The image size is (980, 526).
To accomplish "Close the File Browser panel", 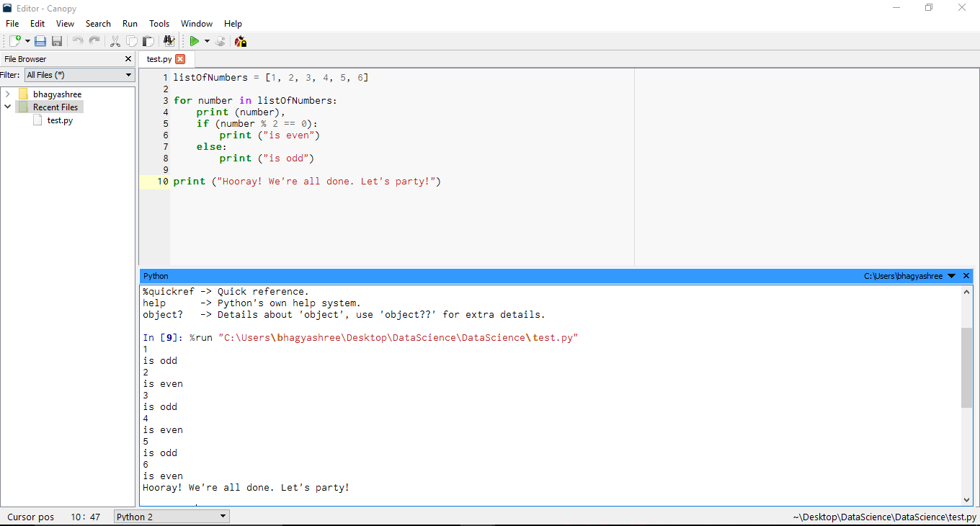I will click(x=128, y=59).
